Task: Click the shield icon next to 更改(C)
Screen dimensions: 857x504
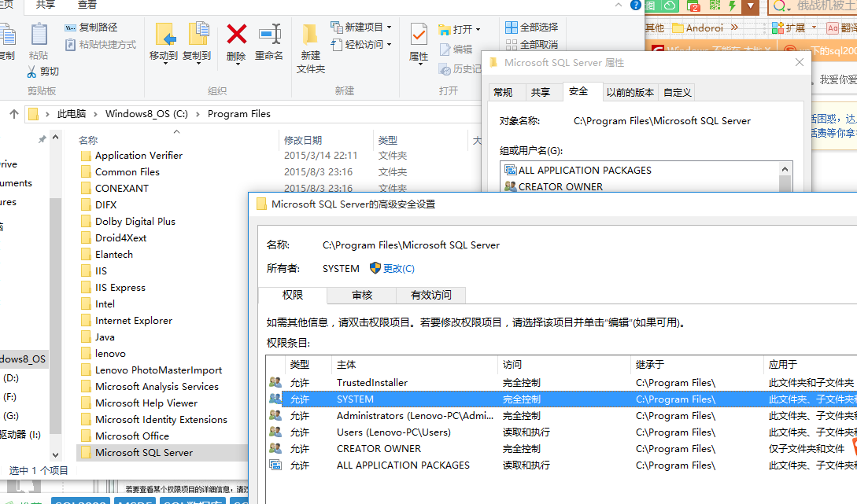Action: [375, 268]
